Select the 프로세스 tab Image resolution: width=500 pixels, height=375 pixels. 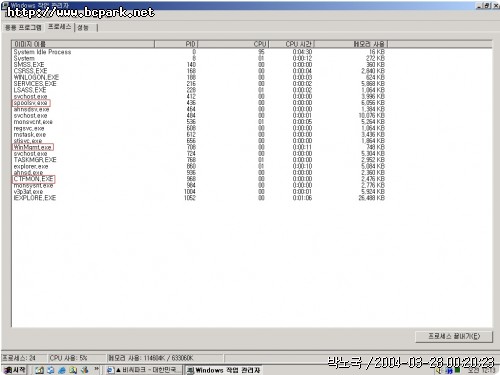click(x=60, y=27)
